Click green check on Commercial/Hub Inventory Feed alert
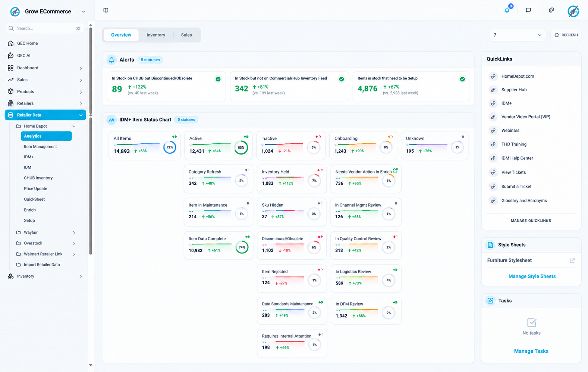Image resolution: width=588 pixels, height=372 pixels. point(342,79)
